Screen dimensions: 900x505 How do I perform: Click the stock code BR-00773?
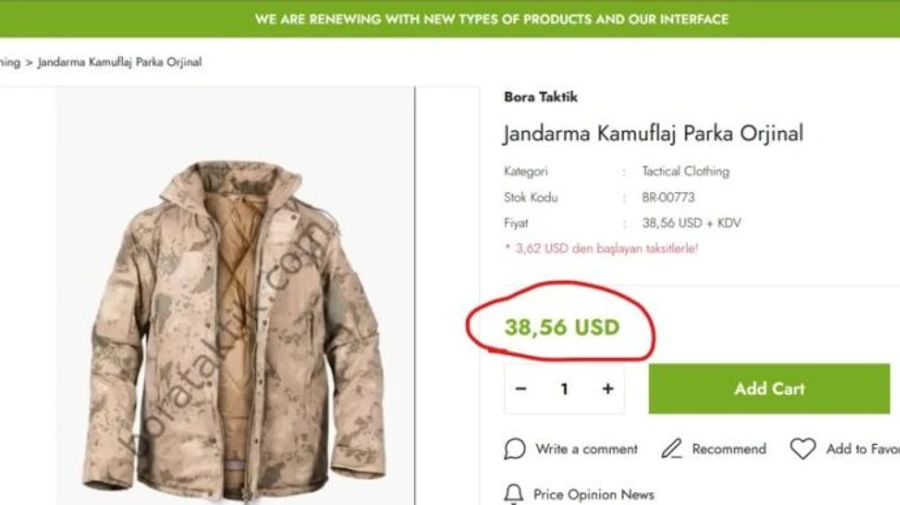[x=668, y=198]
